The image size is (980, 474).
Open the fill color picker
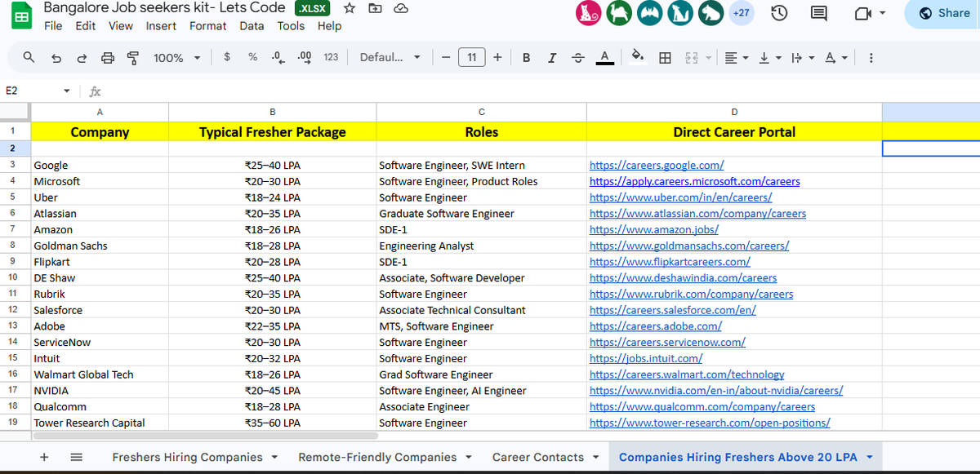click(639, 57)
